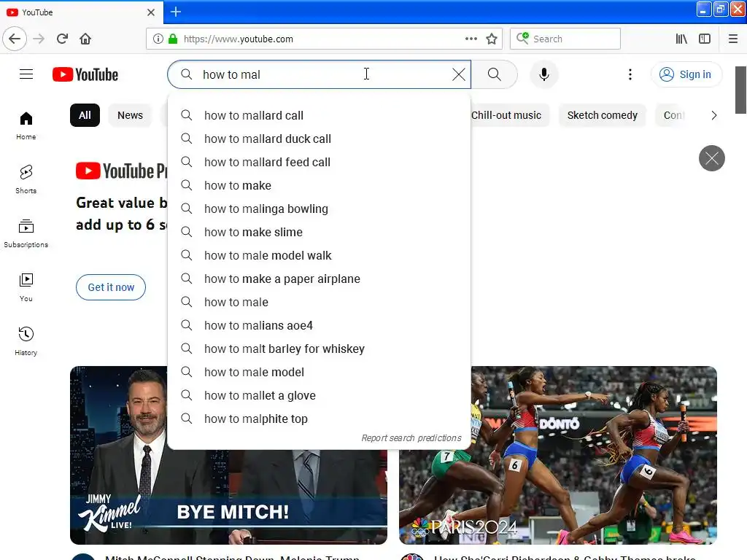Choose suggestion 'how to malians aoe4'
Image resolution: width=747 pixels, height=560 pixels.
320,325
